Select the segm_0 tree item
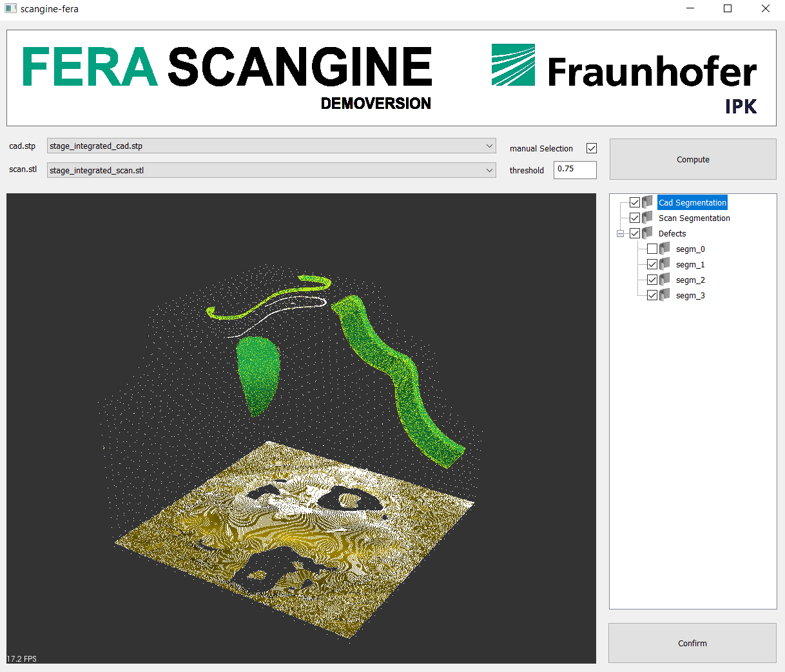785x672 pixels. coord(690,249)
